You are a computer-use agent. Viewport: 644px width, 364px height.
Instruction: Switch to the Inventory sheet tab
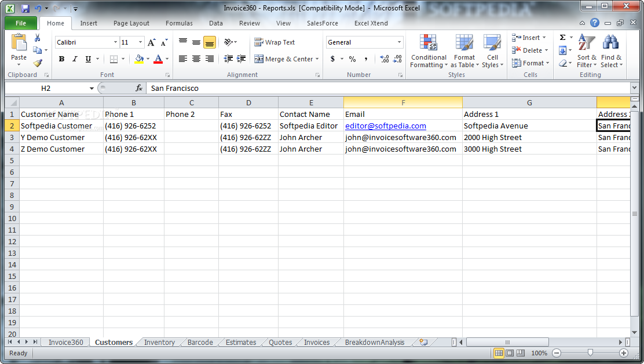pyautogui.click(x=159, y=342)
